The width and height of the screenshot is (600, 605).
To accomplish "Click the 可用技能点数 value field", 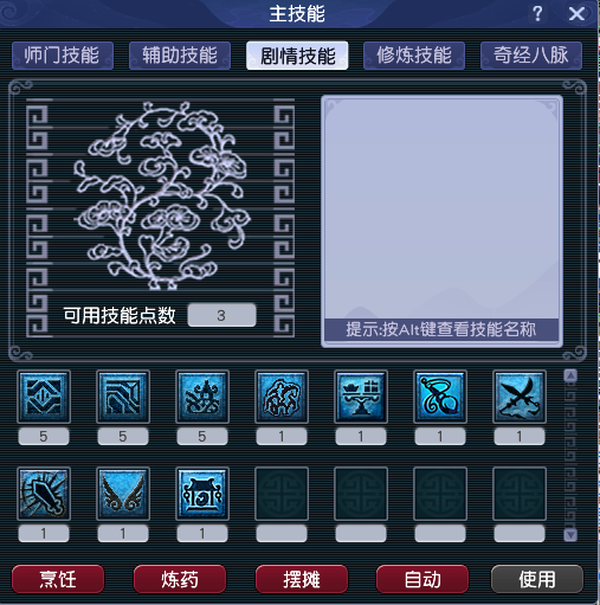I will [222, 315].
